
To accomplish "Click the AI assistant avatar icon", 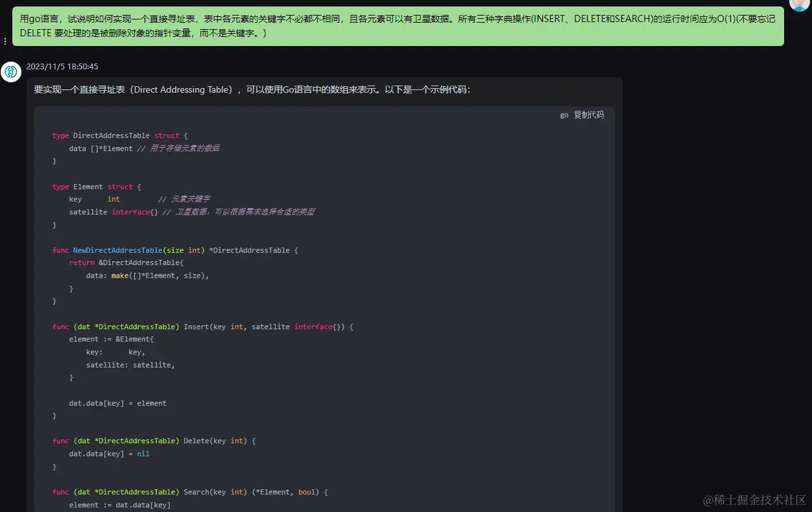I will coord(11,72).
